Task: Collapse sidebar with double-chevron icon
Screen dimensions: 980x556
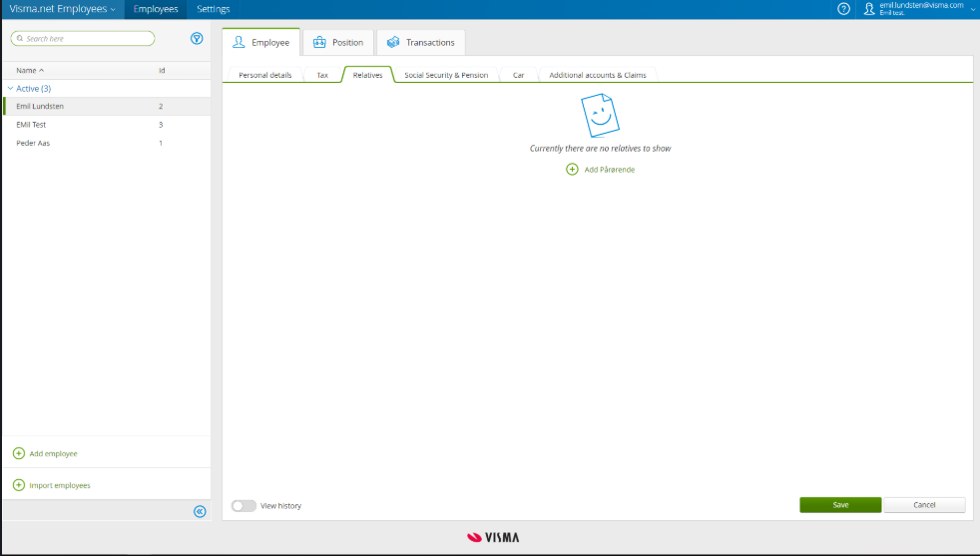Action: pos(200,512)
